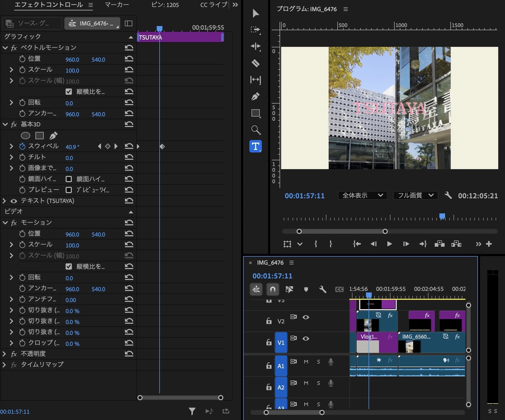Hide テキスト (TSUTAYA) layer with eye icon
505x420 pixels.
coord(14,201)
